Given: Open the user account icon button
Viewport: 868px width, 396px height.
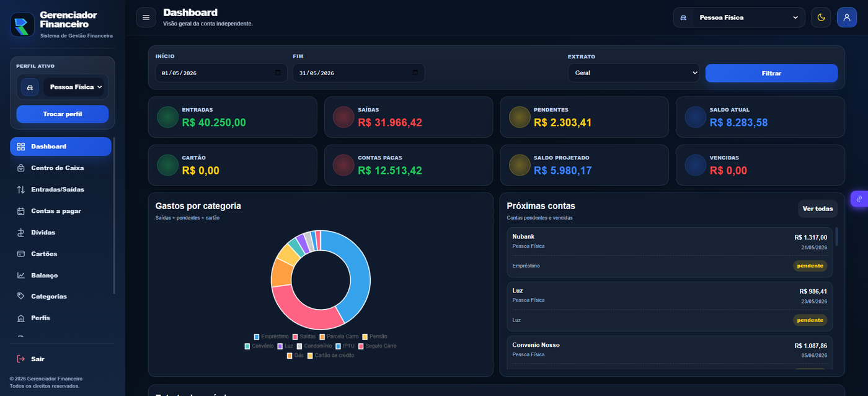Looking at the screenshot, I should pyautogui.click(x=847, y=17).
